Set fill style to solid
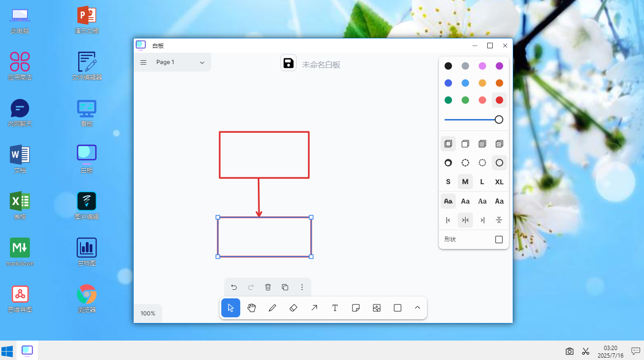The image size is (644, 360). (x=482, y=143)
